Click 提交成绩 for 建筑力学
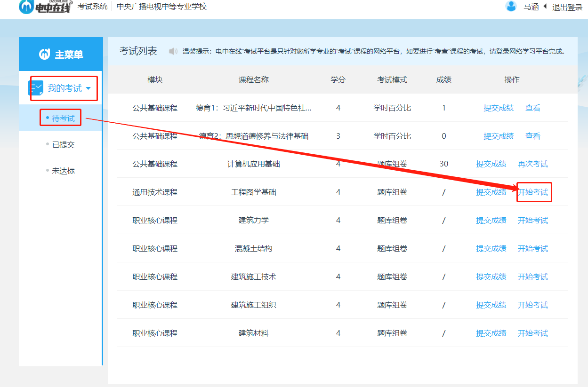Image resolution: width=588 pixels, height=387 pixels. click(491, 220)
